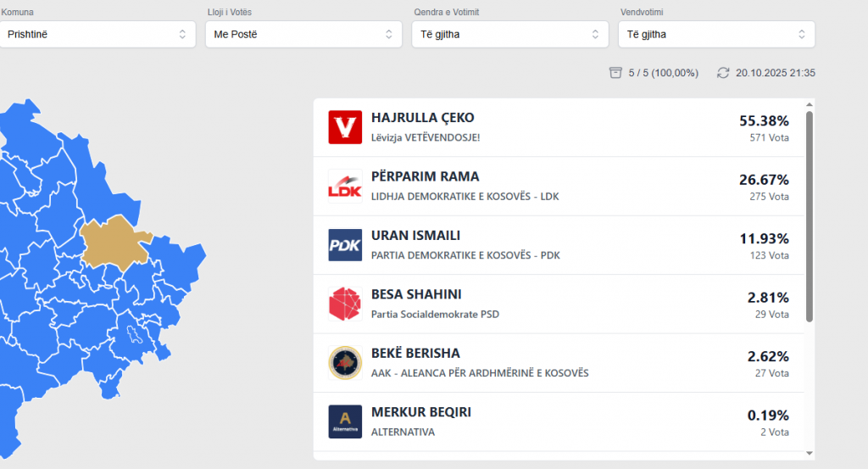Open the Lloji i Votës dropdown
This screenshot has height=469, width=868.
coord(303,35)
